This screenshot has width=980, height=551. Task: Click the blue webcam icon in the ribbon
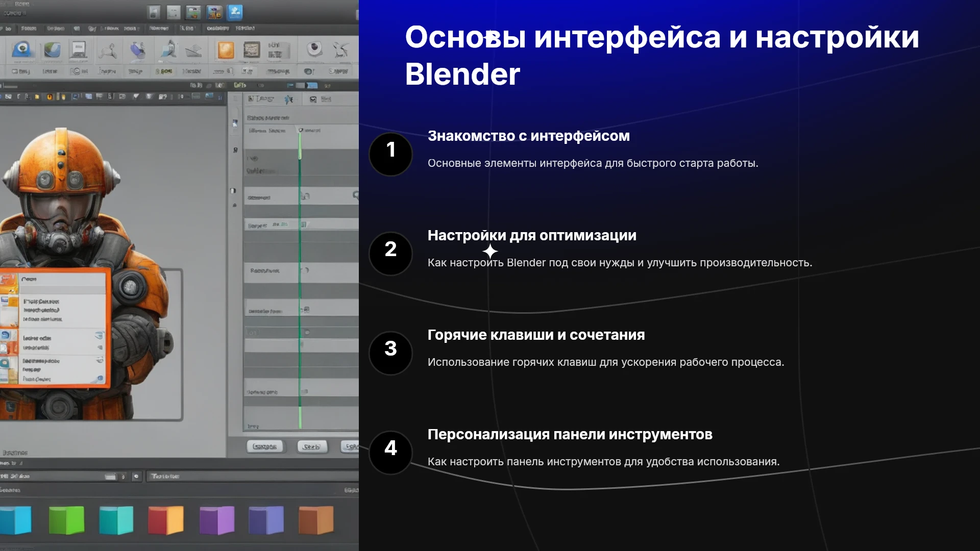click(x=22, y=50)
